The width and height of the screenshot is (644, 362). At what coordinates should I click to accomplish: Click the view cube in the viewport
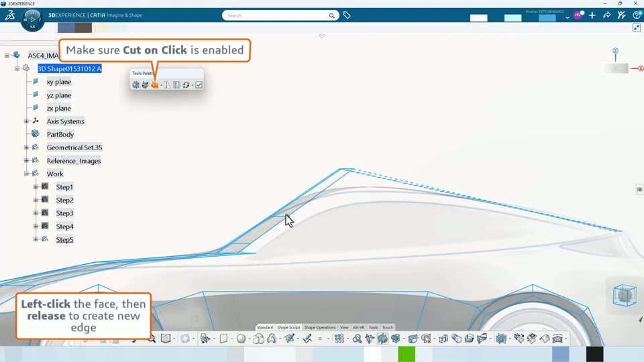[x=625, y=295]
